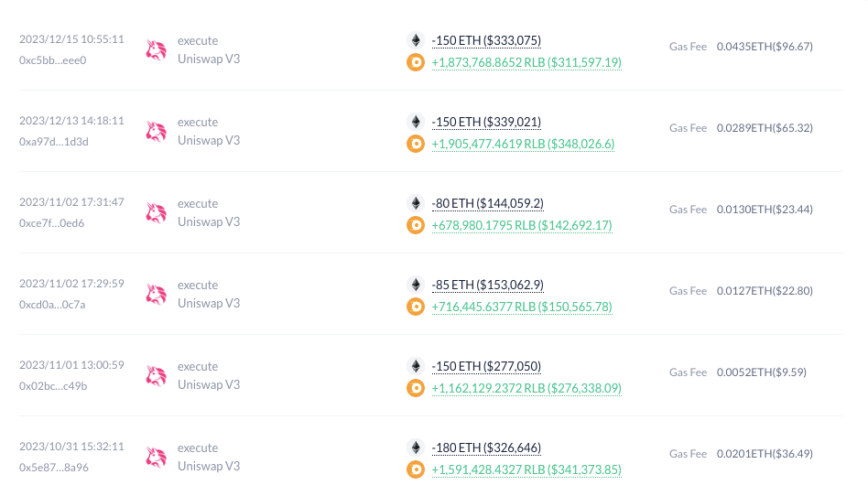Screen dimensions: 868x496
Task: Click the +678,980.1795 RLB amount
Action: tap(522, 225)
